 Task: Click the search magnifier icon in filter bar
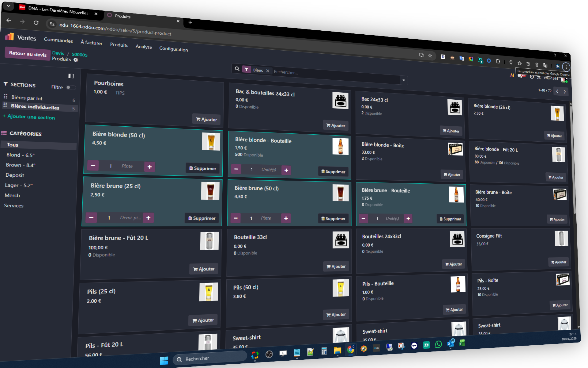[x=237, y=69]
